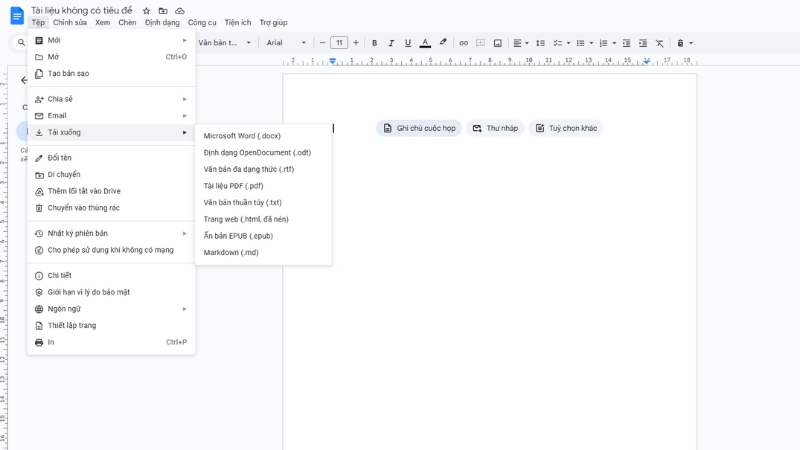Click the insert link icon
The width and height of the screenshot is (800, 450).
(463, 43)
